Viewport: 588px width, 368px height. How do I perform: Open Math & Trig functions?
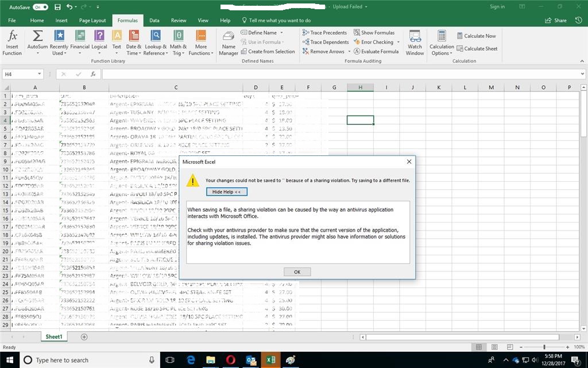coord(178,43)
